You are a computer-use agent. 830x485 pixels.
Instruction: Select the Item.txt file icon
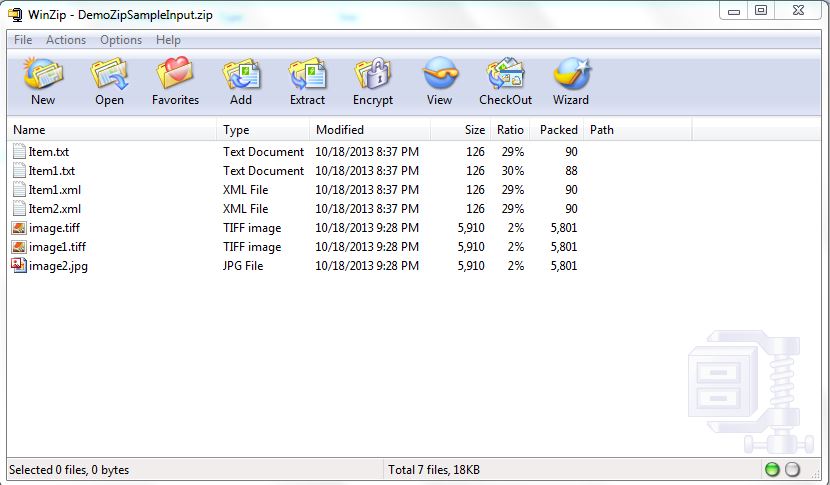19,151
